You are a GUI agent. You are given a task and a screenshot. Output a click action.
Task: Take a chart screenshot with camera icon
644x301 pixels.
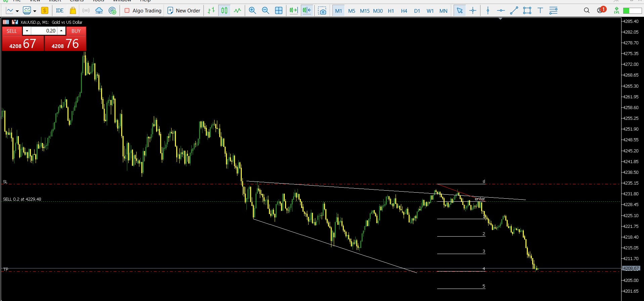[322, 11]
